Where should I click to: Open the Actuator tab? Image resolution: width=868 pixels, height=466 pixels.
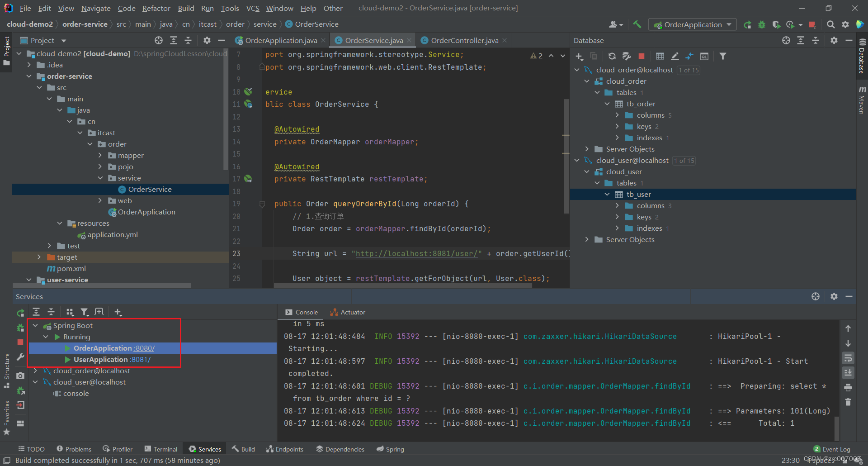coord(348,312)
